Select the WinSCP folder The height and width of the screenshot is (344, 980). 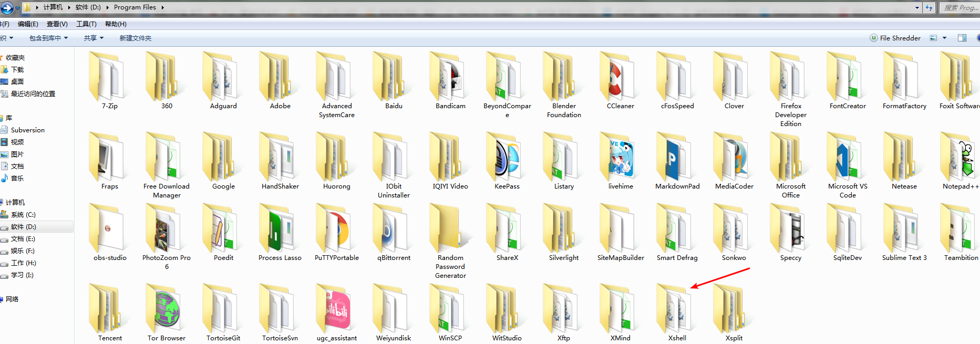click(x=450, y=312)
